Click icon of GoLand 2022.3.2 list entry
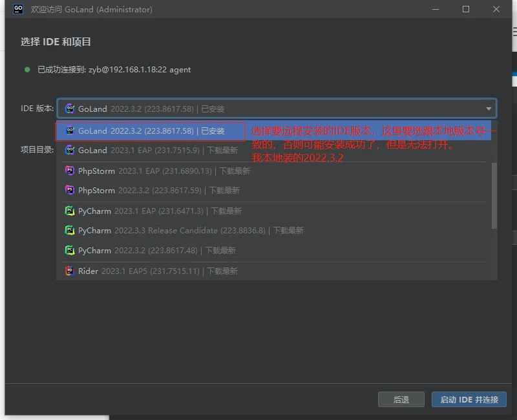Viewport: 517px width, 420px height. click(x=70, y=131)
